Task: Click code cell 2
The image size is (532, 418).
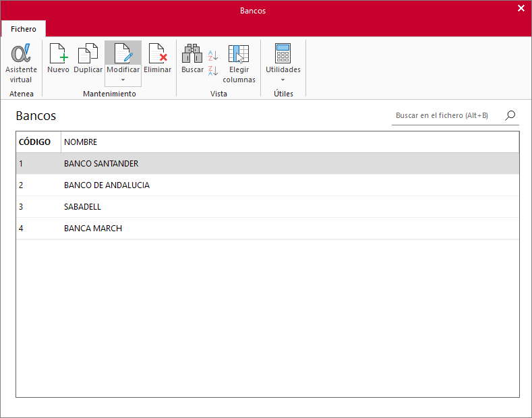Action: point(38,185)
